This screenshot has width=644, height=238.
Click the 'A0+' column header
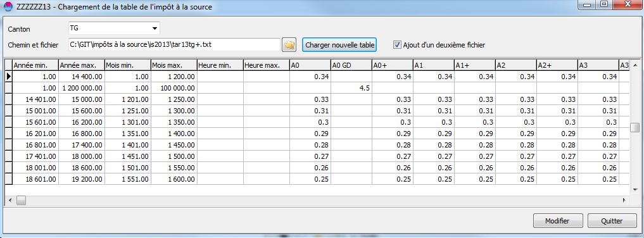[x=393, y=65]
